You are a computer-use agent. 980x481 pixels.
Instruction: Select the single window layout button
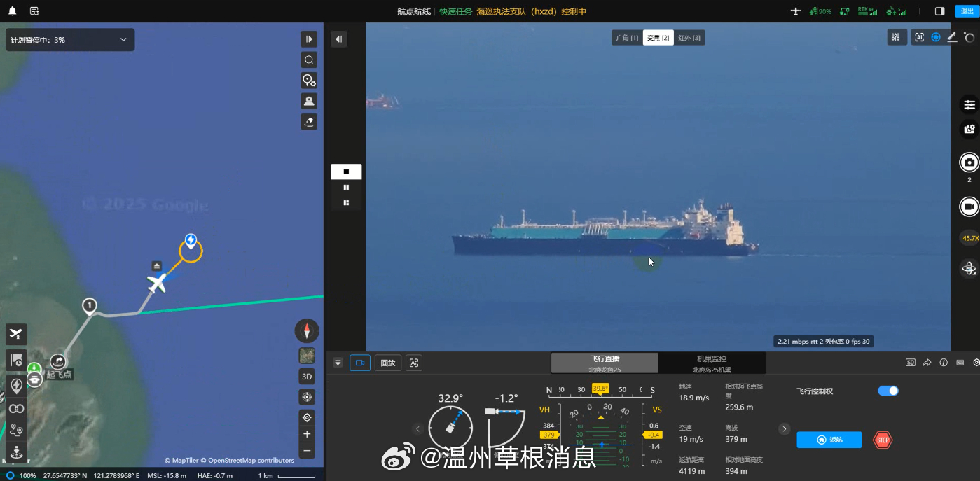(x=346, y=172)
